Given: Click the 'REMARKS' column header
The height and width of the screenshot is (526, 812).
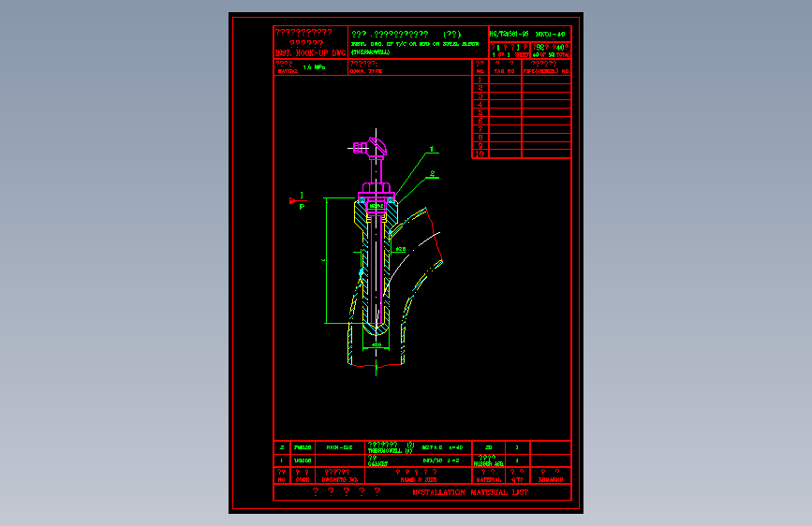Looking at the screenshot, I should tap(551, 480).
